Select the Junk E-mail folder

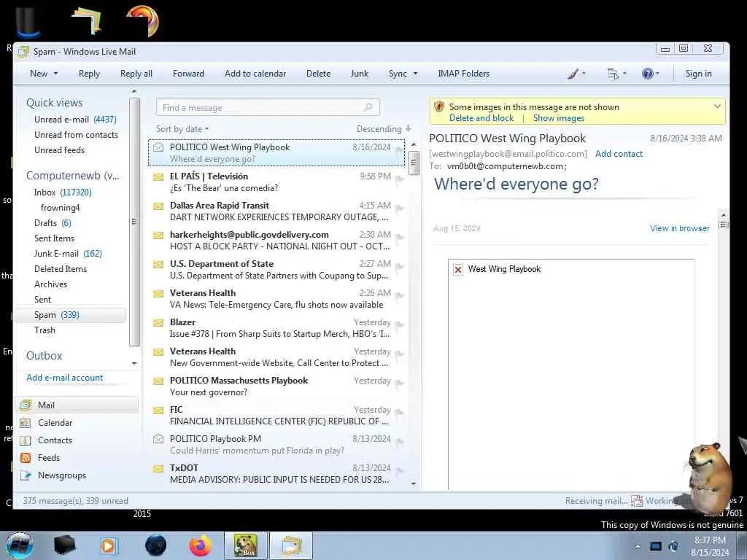point(68,254)
